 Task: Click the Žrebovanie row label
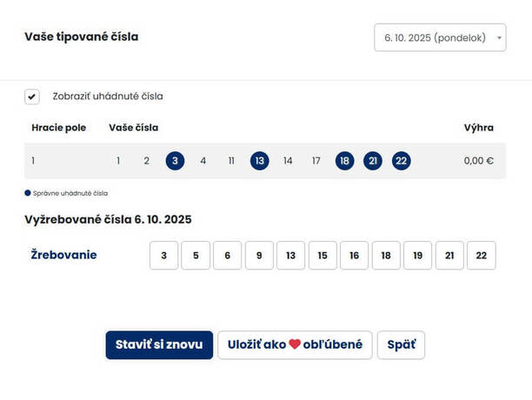click(63, 255)
